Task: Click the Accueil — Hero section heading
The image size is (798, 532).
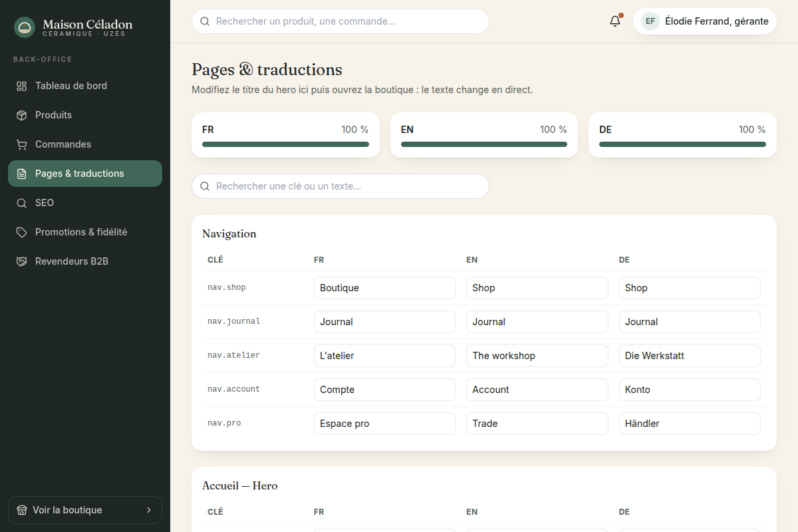Action: [x=240, y=485]
